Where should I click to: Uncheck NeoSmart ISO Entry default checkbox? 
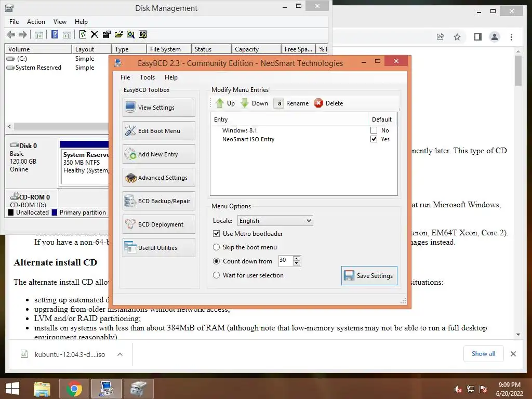[374, 139]
